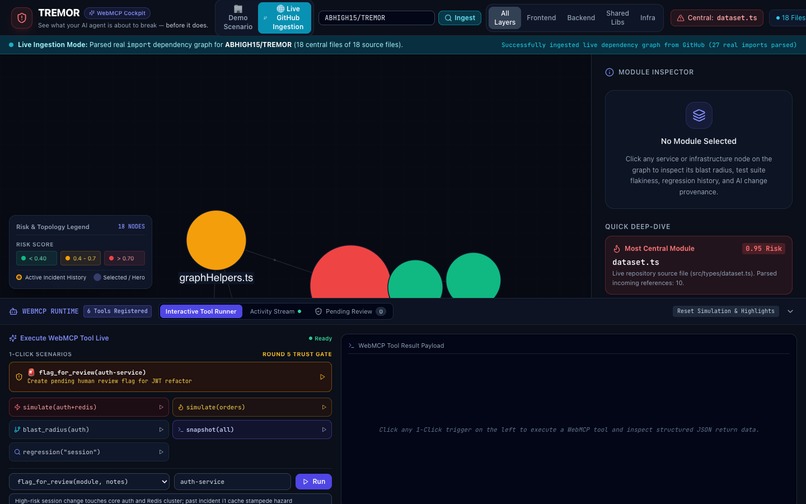Click the snapshot(all) terminal prompt icon
The width and height of the screenshot is (806, 504).
coord(181,429)
